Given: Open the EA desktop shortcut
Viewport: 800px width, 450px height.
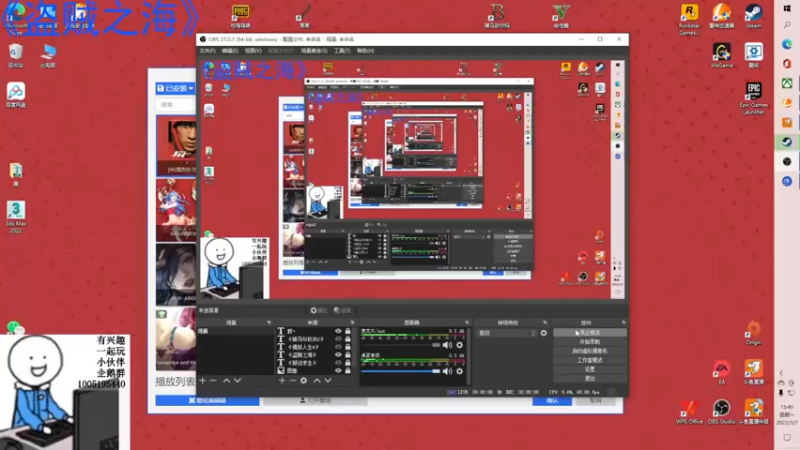Looking at the screenshot, I should (721, 372).
